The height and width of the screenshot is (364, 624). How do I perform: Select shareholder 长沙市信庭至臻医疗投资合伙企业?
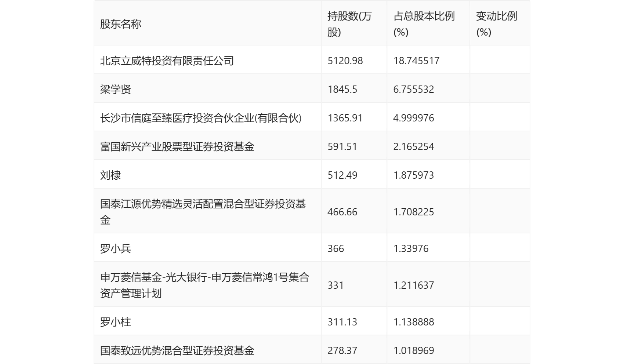tap(201, 118)
